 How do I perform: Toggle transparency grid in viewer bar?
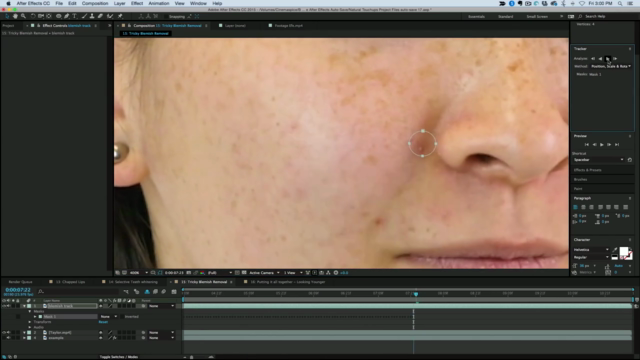[244, 273]
